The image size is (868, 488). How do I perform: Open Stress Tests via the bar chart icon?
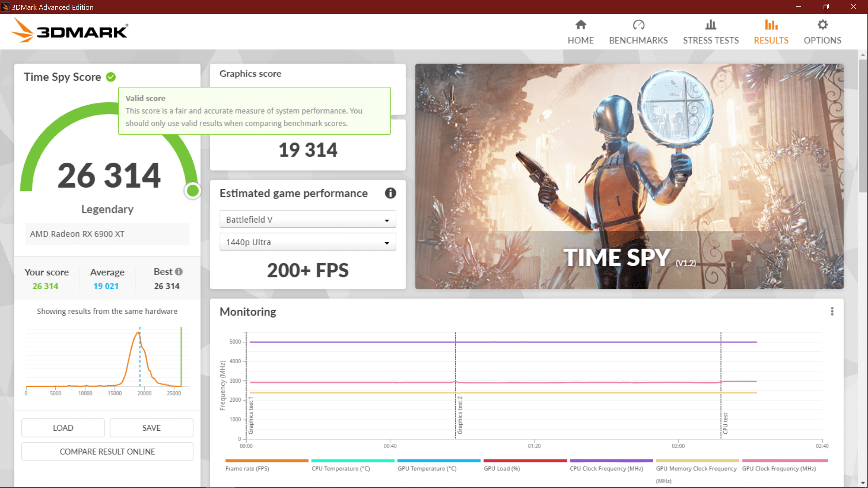[x=711, y=25]
